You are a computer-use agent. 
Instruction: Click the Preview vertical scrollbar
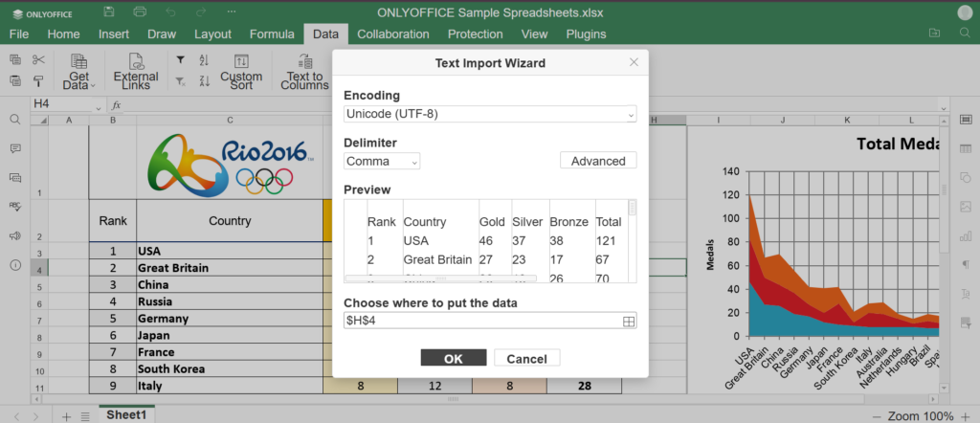coord(632,208)
